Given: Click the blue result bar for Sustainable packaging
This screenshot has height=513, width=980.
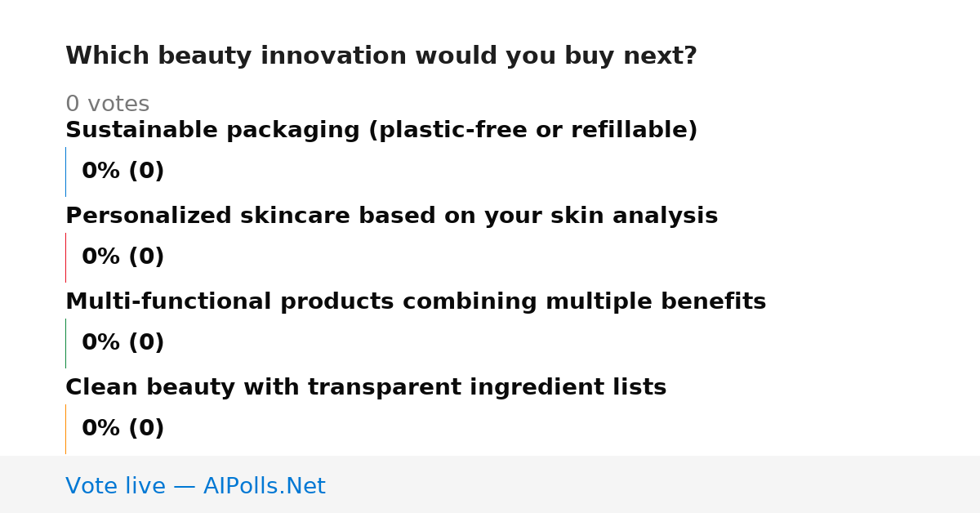Looking at the screenshot, I should click(x=66, y=172).
